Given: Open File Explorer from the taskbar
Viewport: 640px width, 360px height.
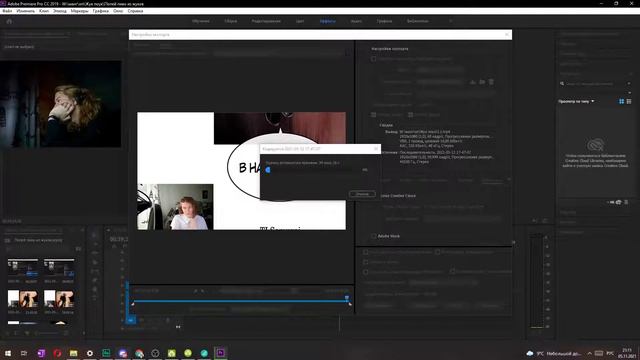Looking at the screenshot, I should coord(73,353).
